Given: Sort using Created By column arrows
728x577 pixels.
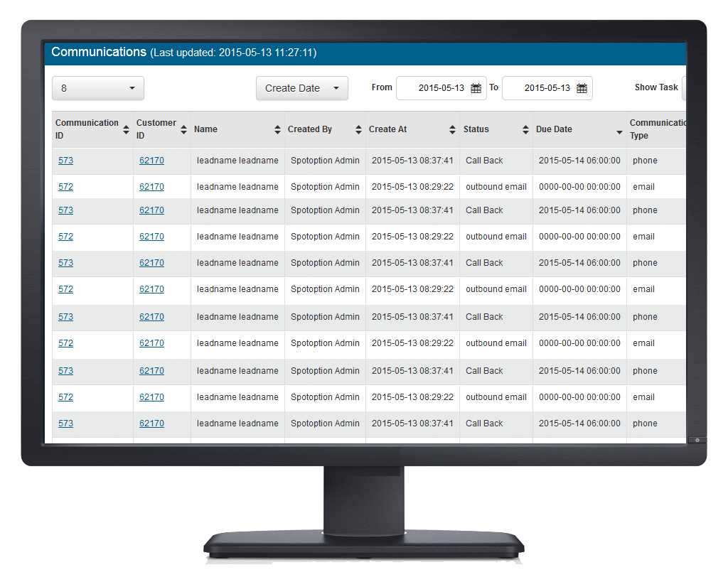Looking at the screenshot, I should (358, 129).
